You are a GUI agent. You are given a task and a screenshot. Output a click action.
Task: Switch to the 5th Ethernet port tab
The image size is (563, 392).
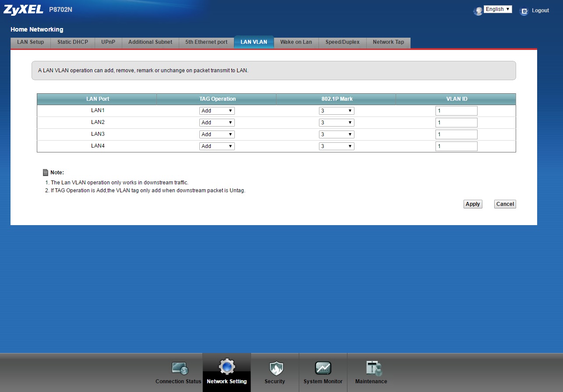click(206, 42)
